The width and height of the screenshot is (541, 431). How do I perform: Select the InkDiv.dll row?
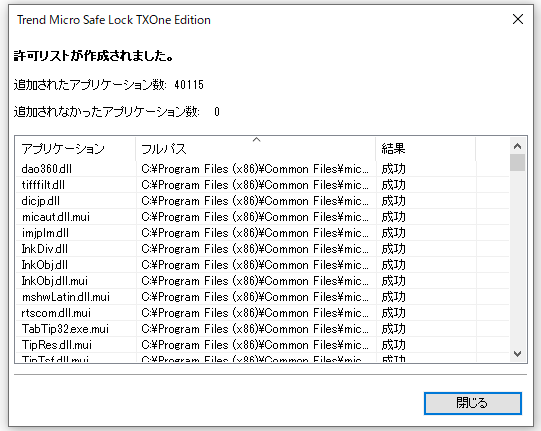point(262,249)
